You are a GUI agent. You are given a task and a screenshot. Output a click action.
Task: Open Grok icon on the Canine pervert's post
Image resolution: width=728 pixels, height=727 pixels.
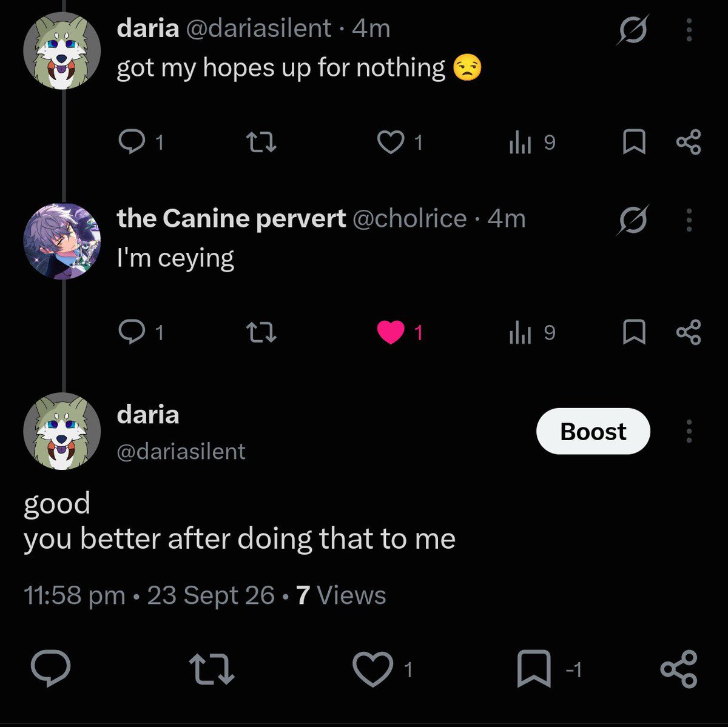633,220
